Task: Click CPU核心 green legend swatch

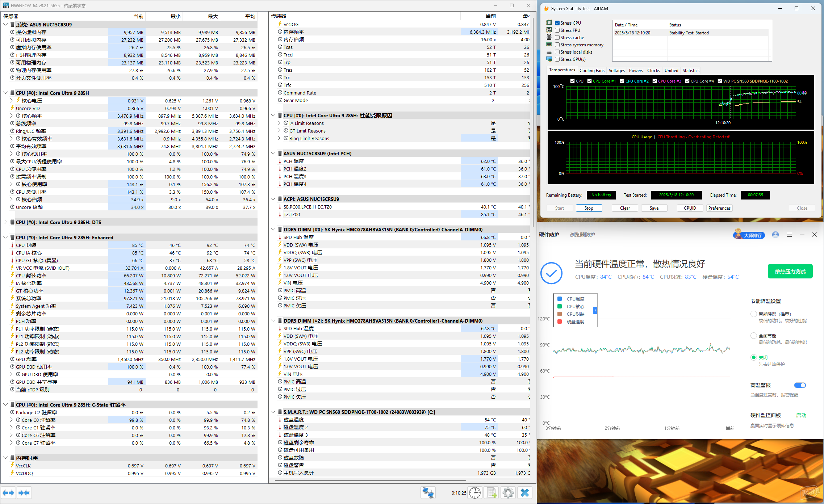Action: pyautogui.click(x=560, y=306)
